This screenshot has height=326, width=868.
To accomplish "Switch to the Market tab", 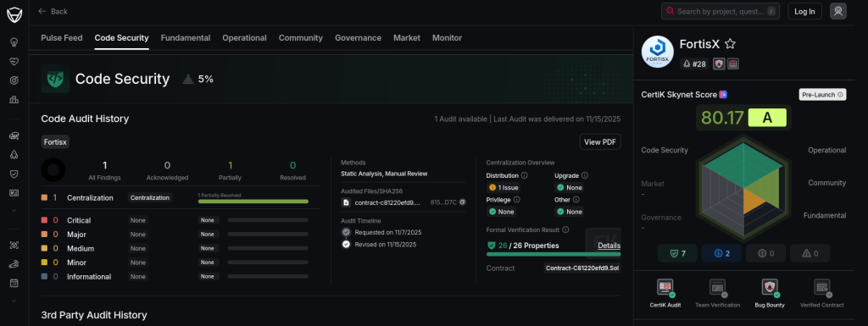I will point(407,37).
